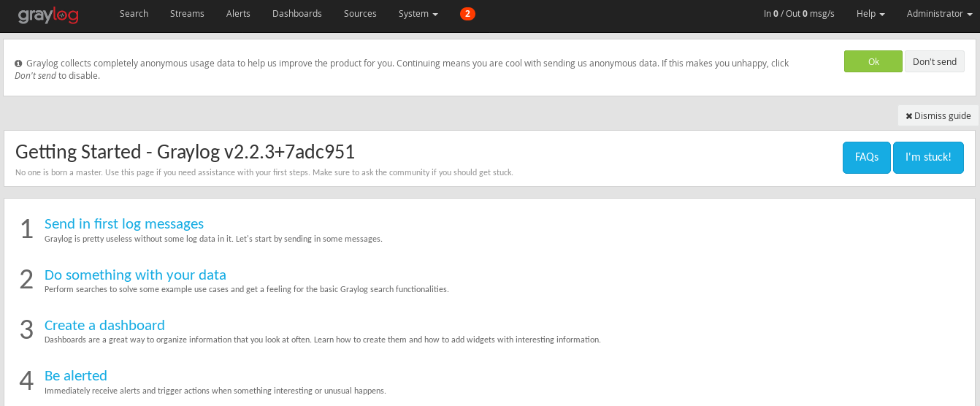
Task: Click the I'm stuck! button
Action: [x=928, y=158]
